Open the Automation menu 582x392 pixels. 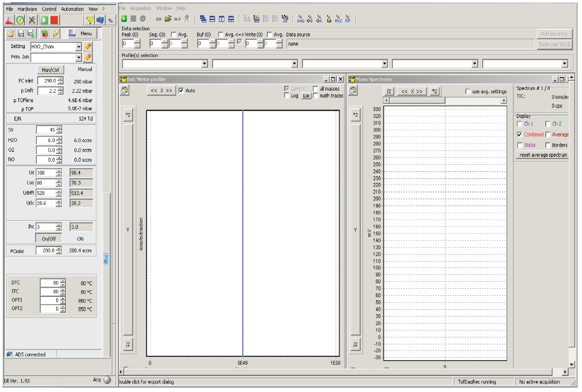(73, 9)
